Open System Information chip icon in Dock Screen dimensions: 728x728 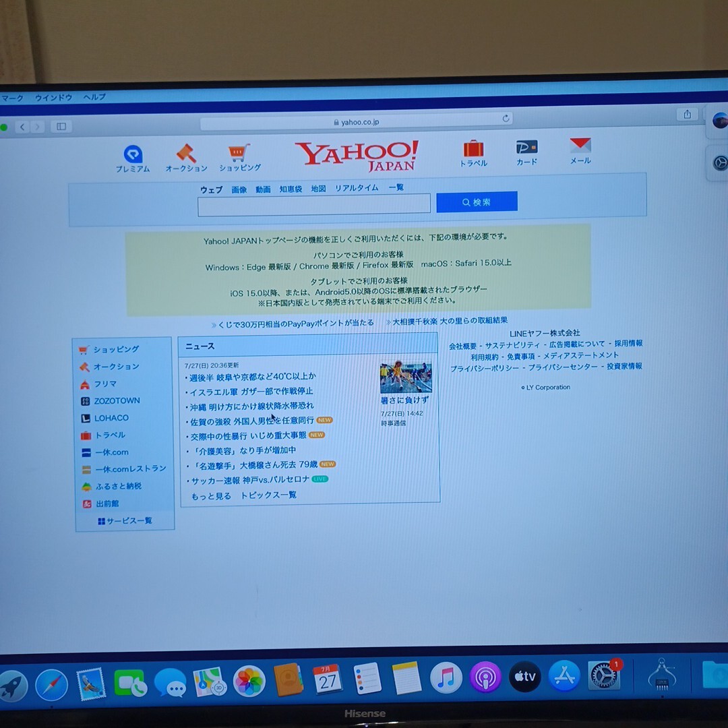point(661,675)
